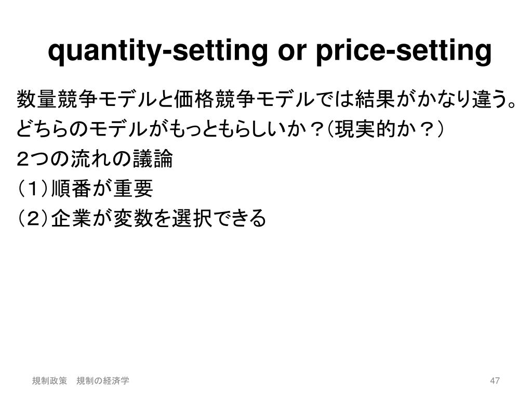Viewport: 532px width, 399px height.
Task: Click the footer text 規制の経済学
Action: point(103,381)
